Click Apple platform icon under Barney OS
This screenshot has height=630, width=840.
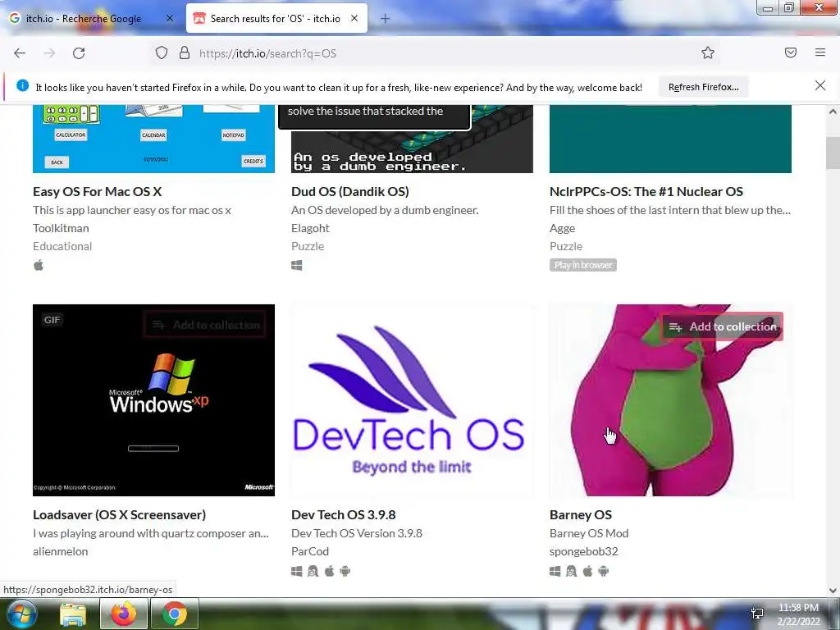pos(587,571)
